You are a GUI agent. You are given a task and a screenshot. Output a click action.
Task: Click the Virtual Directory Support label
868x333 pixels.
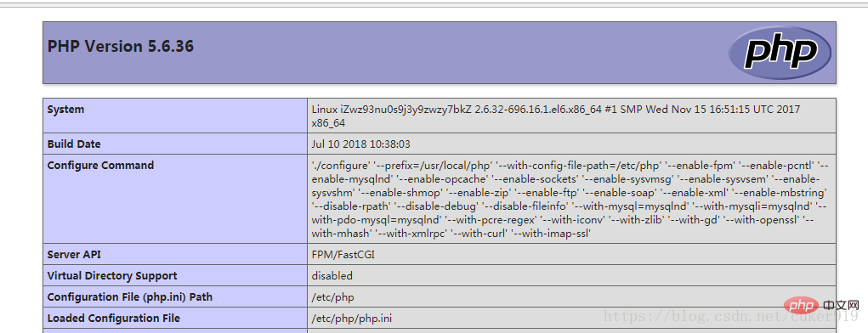coord(112,275)
